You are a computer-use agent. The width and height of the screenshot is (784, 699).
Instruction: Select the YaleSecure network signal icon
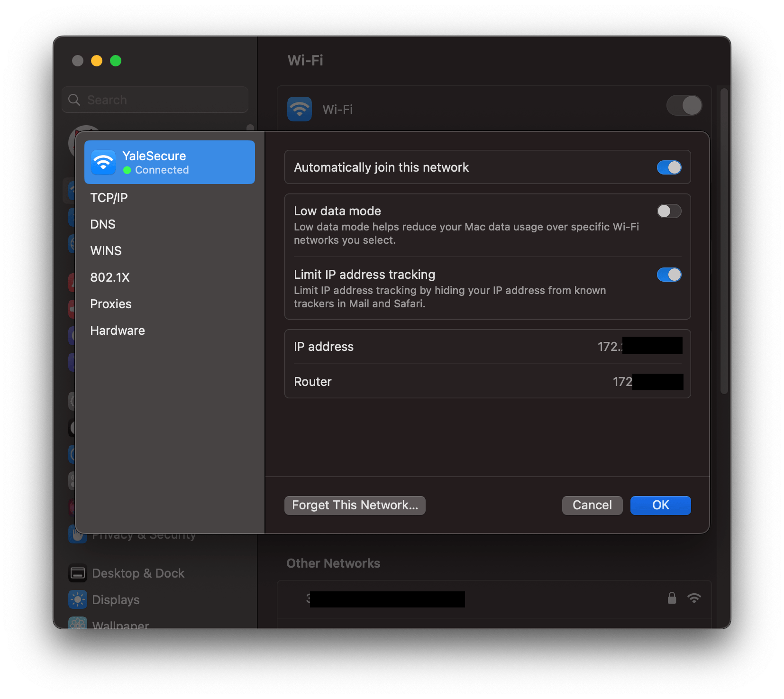103,162
